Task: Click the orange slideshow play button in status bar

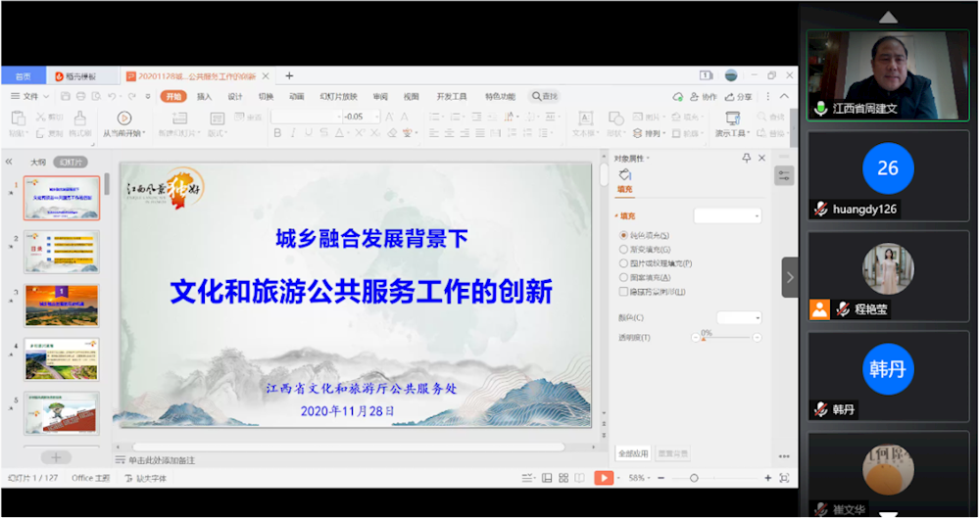Action: click(605, 478)
